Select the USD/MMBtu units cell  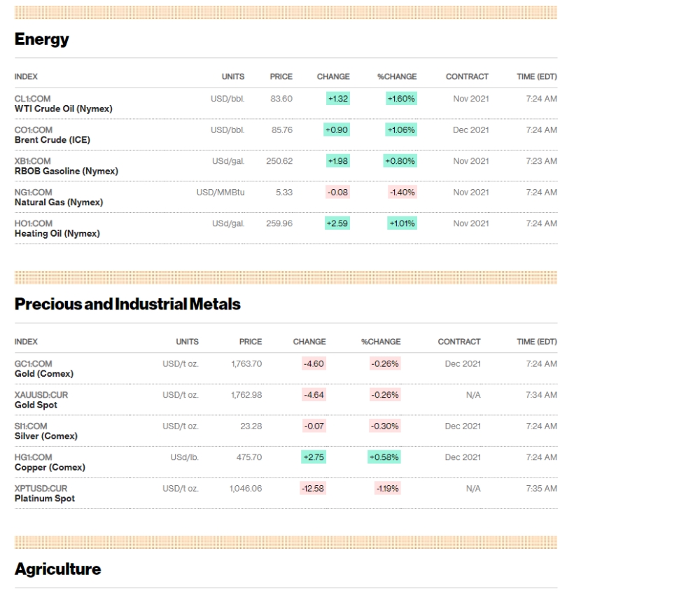coord(220,193)
